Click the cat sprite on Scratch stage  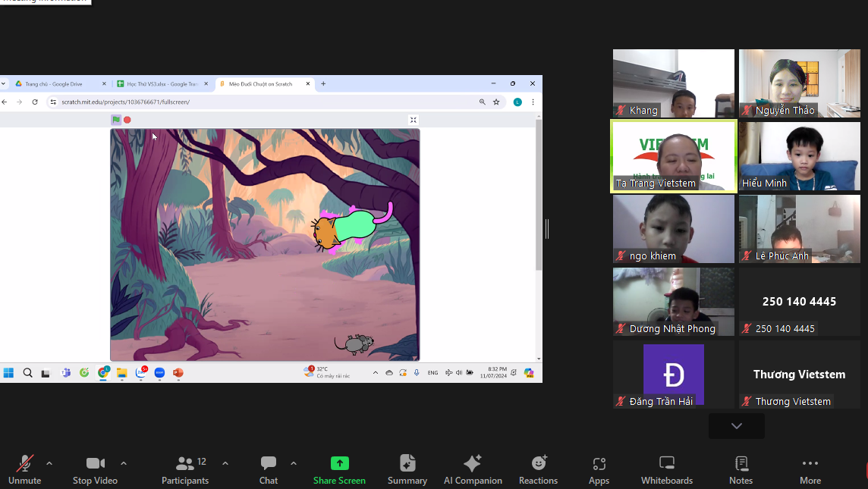351,228
